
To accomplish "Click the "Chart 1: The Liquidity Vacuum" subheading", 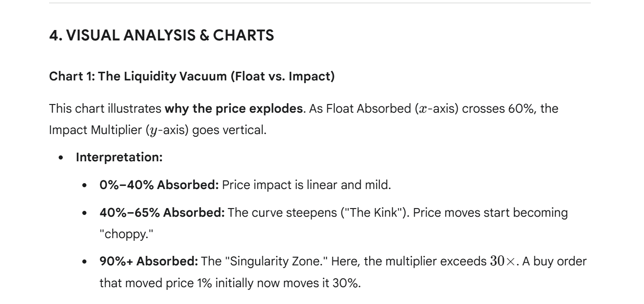I will [191, 76].
